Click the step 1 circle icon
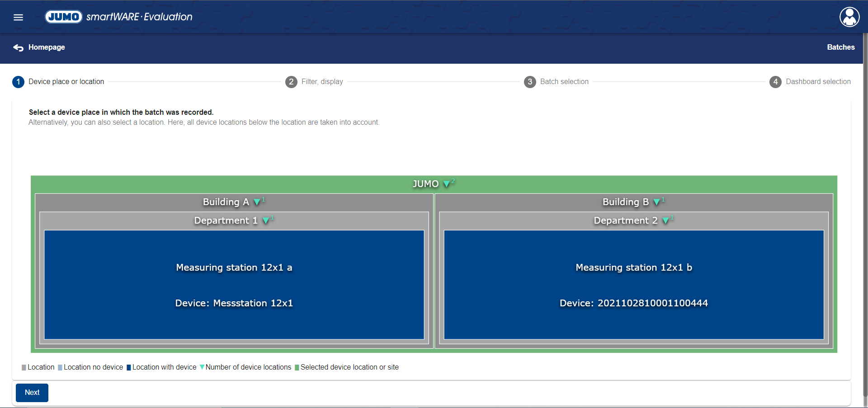This screenshot has width=868, height=408. (18, 82)
